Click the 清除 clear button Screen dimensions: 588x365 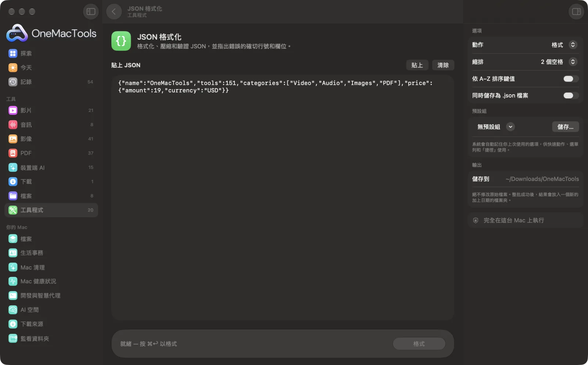pyautogui.click(x=443, y=65)
